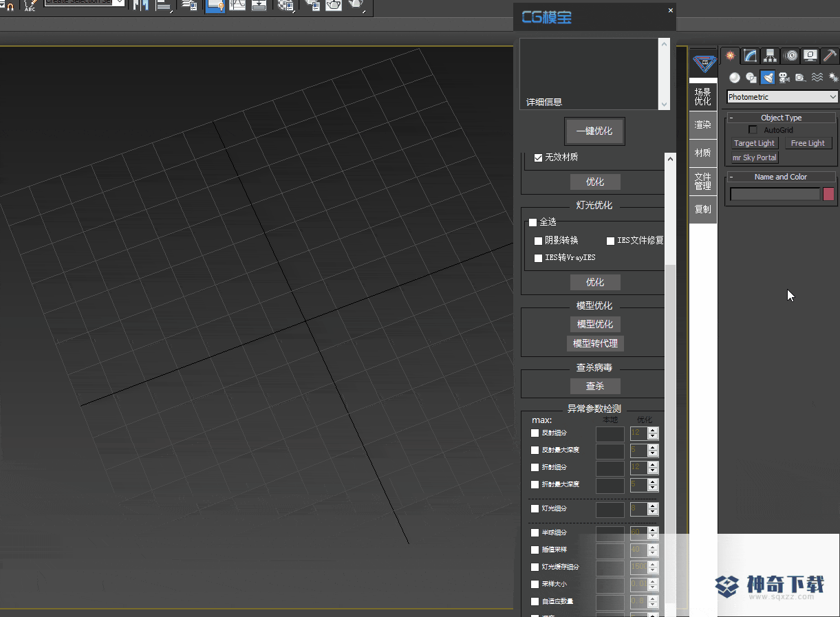This screenshot has height=617, width=840.
Task: Decrease the 反射最大深度 optimize value spinner
Action: (653, 454)
